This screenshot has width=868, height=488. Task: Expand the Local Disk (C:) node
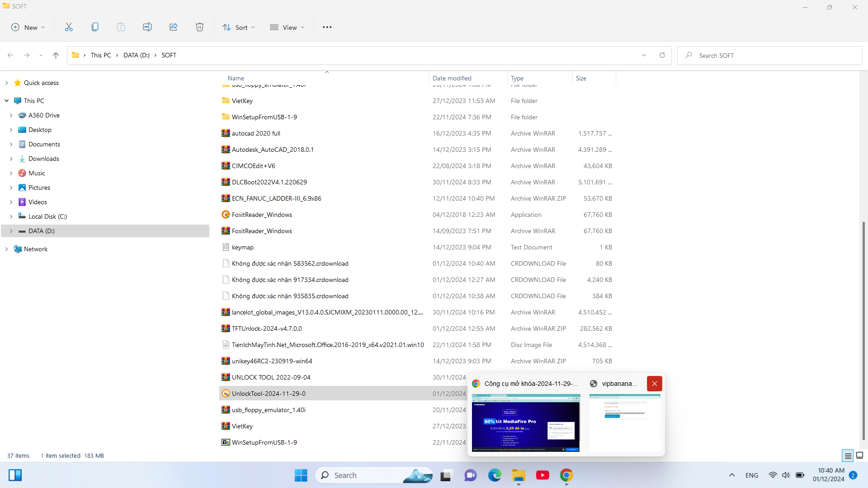(11, 216)
